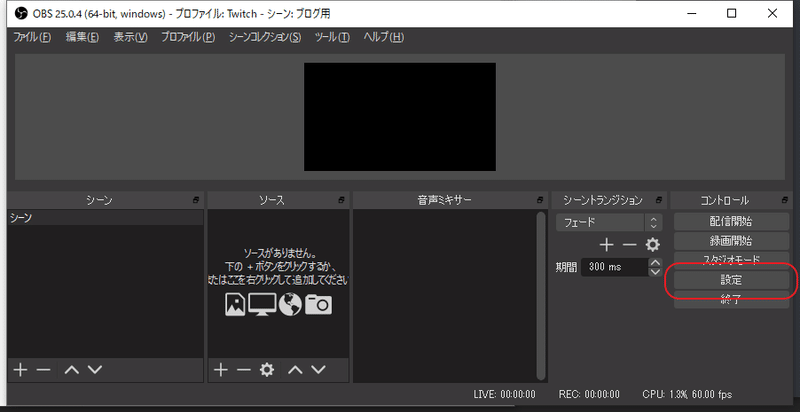Add a transition with plus icon
This screenshot has width=800, height=412.
click(606, 245)
